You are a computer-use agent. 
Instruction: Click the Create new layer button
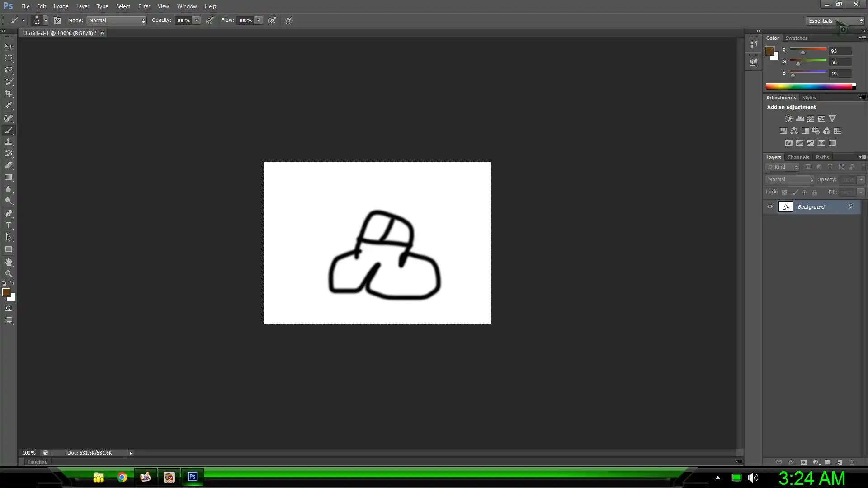pyautogui.click(x=840, y=462)
